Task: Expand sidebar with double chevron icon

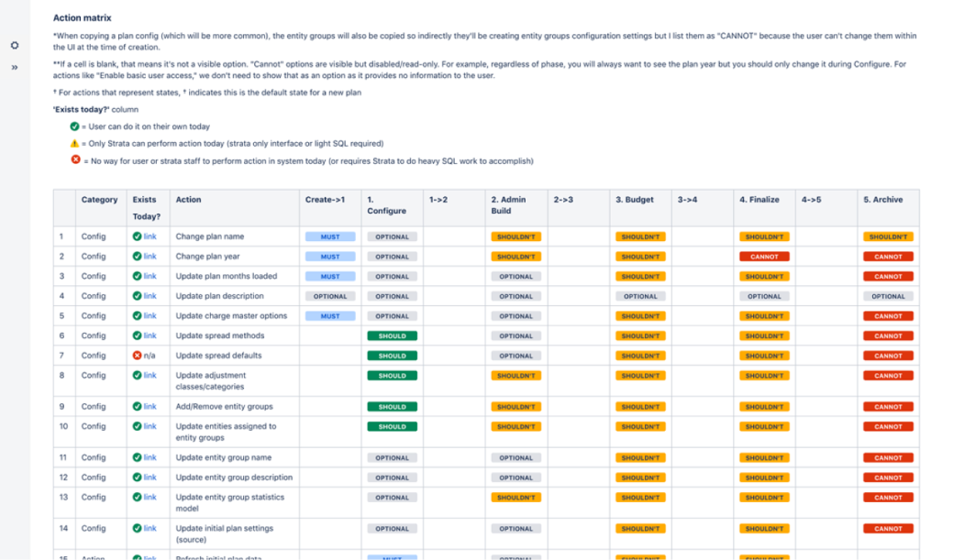Action: pos(15,68)
